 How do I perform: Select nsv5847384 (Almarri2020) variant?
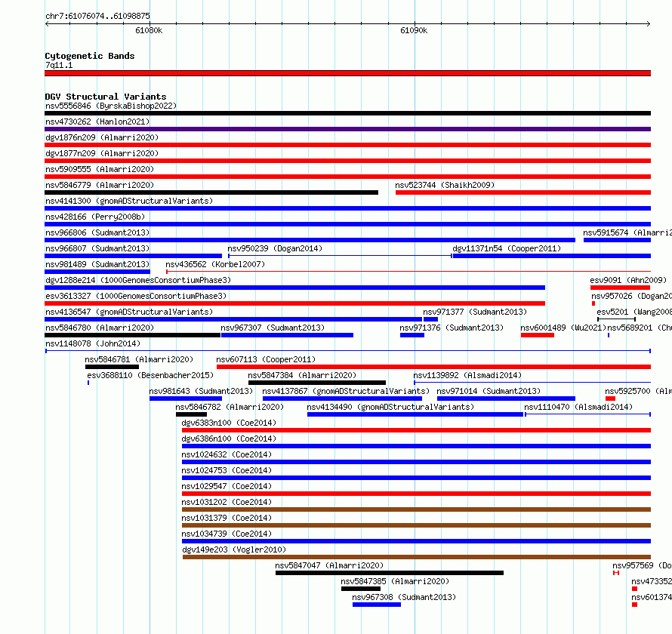click(x=302, y=375)
